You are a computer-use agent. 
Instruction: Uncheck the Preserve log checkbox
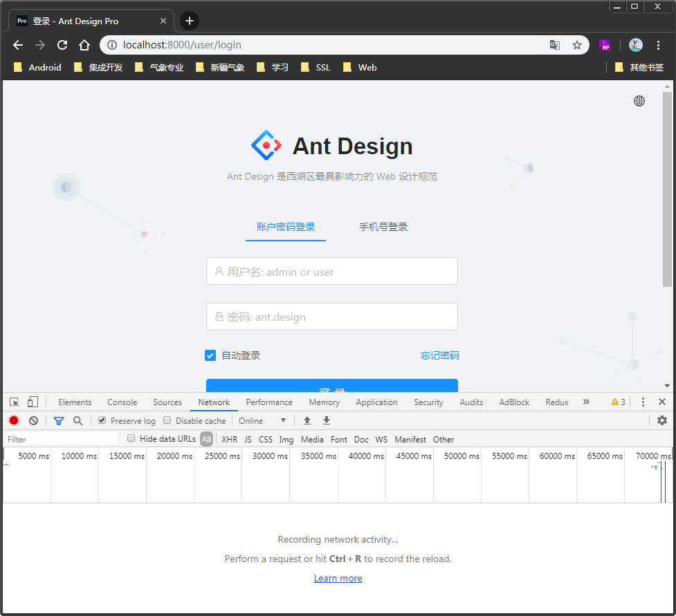click(x=102, y=420)
